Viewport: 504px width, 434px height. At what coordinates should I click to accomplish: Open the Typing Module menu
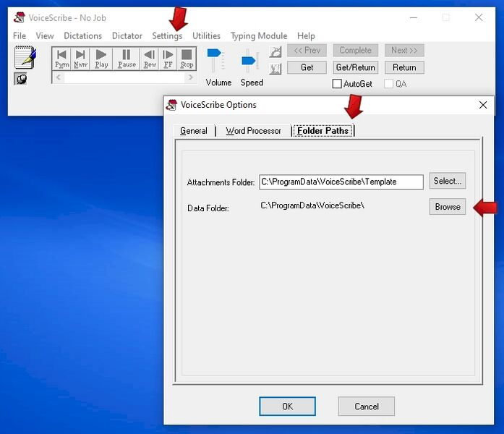tap(259, 35)
